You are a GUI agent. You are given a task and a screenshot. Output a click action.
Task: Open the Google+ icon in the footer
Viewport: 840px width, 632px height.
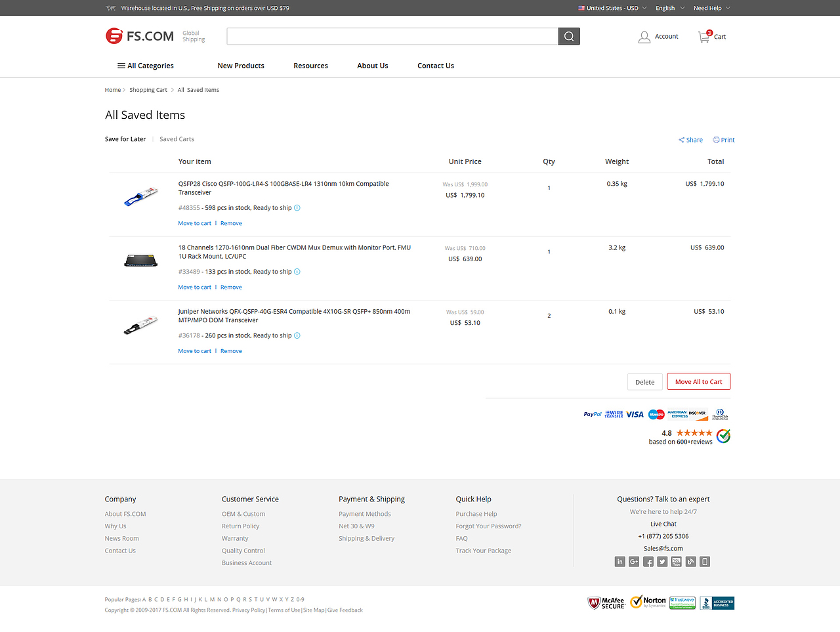pos(634,561)
